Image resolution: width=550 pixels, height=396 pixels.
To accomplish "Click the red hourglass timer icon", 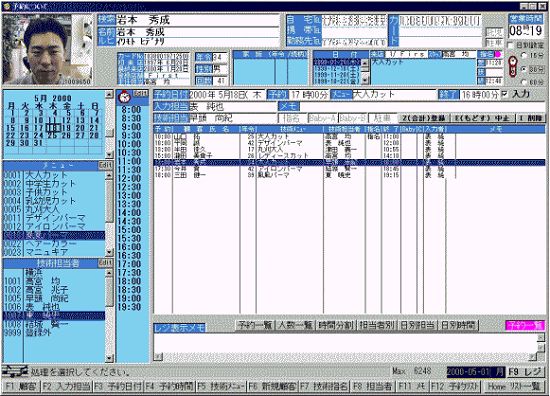I will tap(512, 67).
